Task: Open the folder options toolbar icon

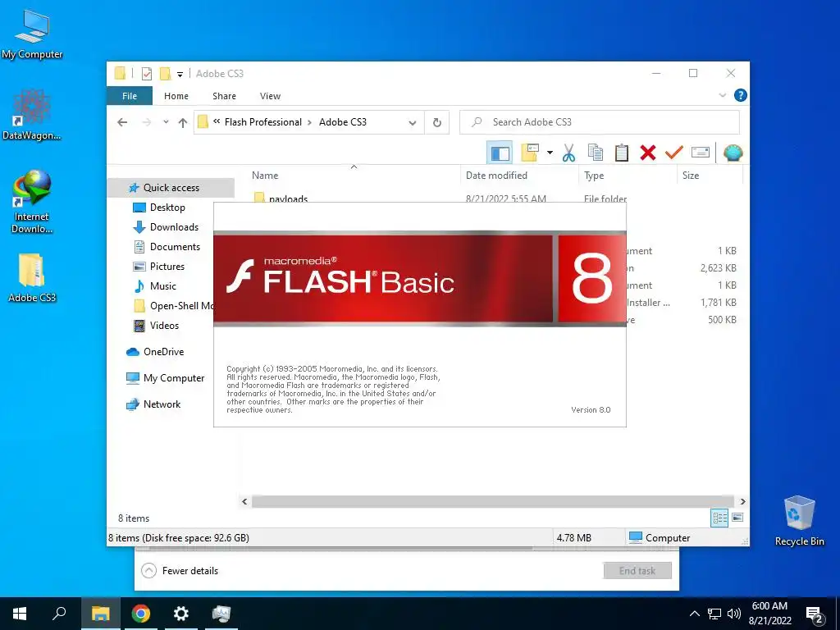Action: click(530, 153)
